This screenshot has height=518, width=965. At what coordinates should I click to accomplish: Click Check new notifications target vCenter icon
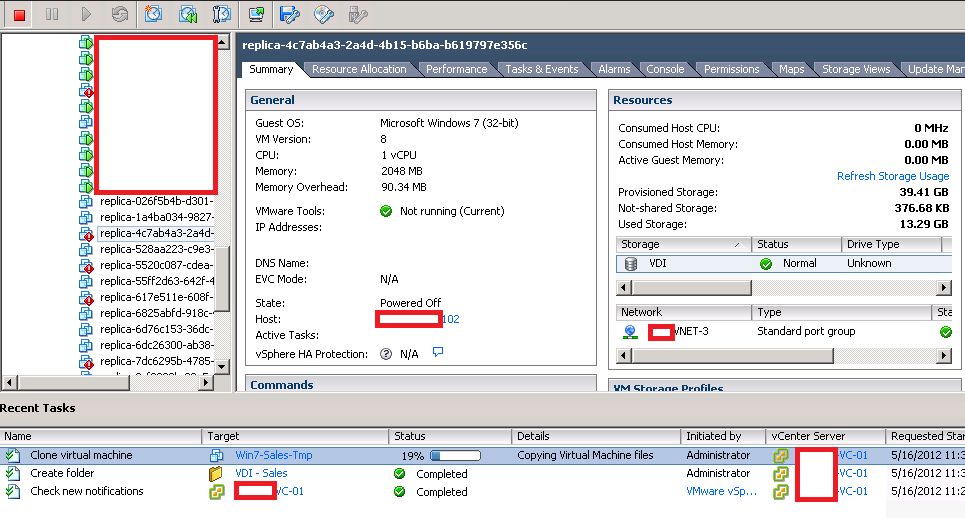(x=217, y=492)
